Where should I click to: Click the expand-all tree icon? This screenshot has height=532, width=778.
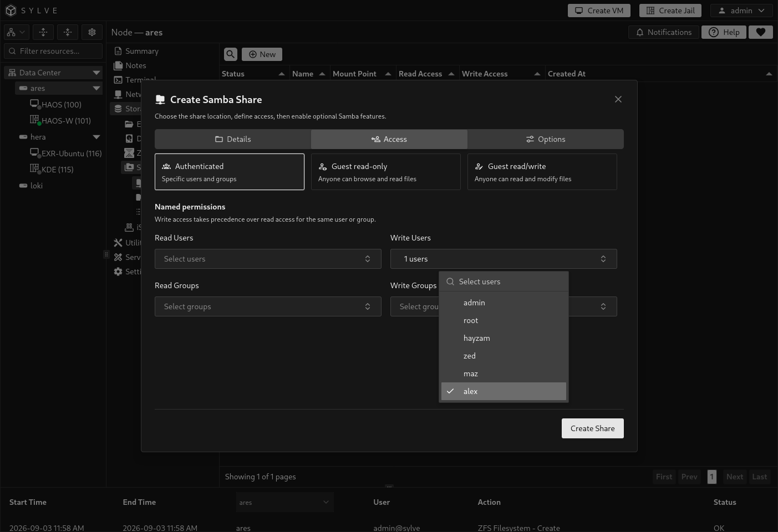(x=43, y=32)
